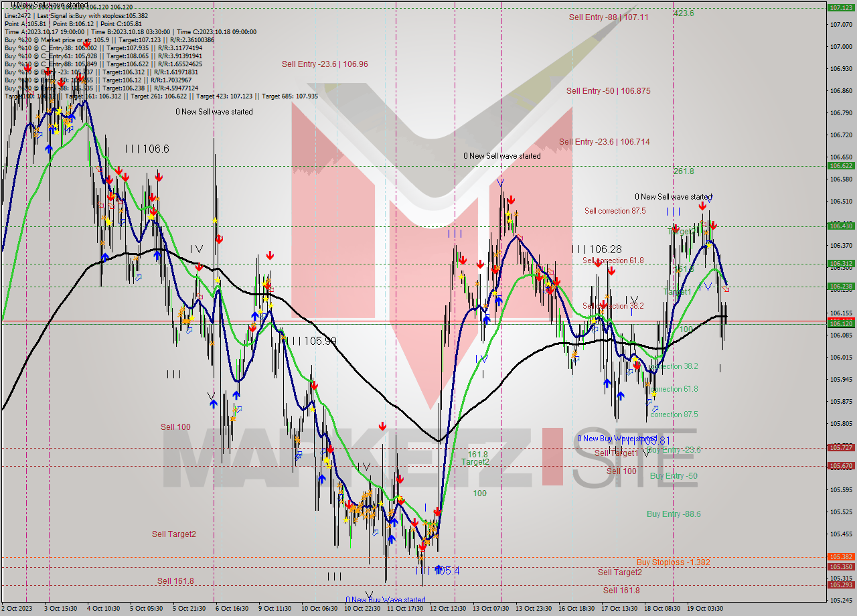The image size is (857, 616).
Task: Click the '13 Oct 23:30' time axis label
Action: [x=533, y=609]
